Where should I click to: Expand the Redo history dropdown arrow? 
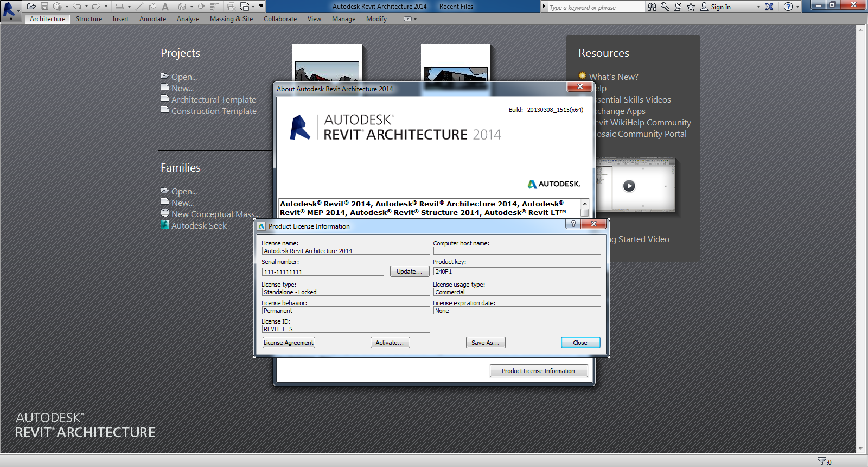point(106,7)
